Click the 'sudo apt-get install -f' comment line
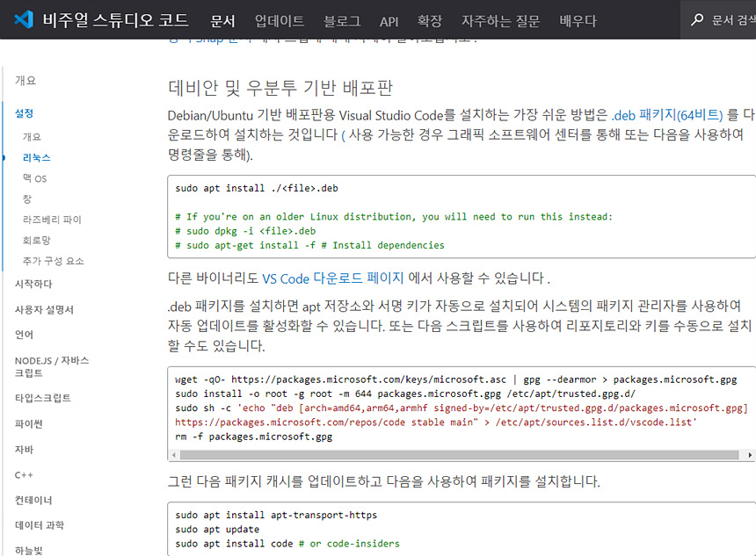 click(x=309, y=245)
